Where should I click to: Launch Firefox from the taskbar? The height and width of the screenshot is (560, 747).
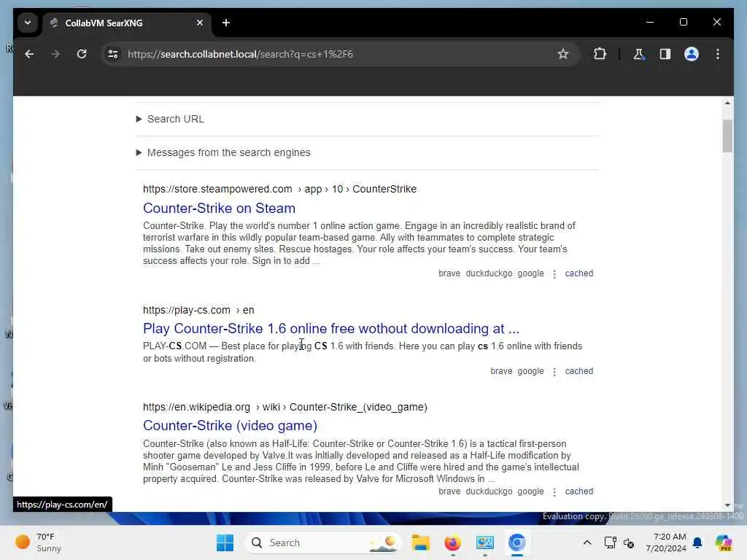[452, 542]
